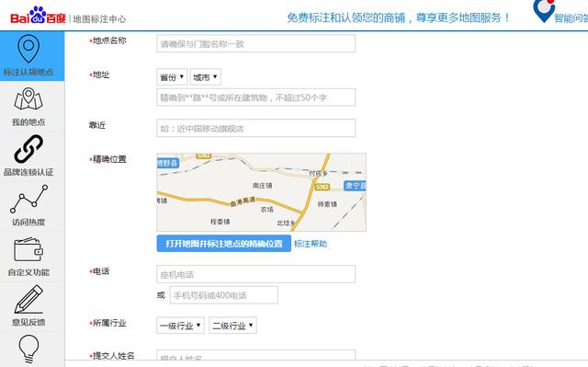Click 打开地图并标注地点的精确位置 button
Image resolution: width=588 pixels, height=367 pixels.
click(x=224, y=244)
